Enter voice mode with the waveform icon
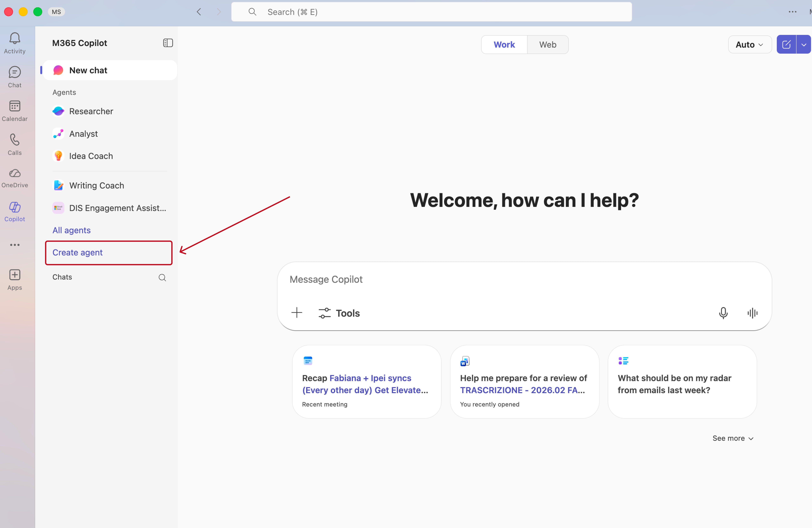The height and width of the screenshot is (528, 812). pyautogui.click(x=753, y=313)
